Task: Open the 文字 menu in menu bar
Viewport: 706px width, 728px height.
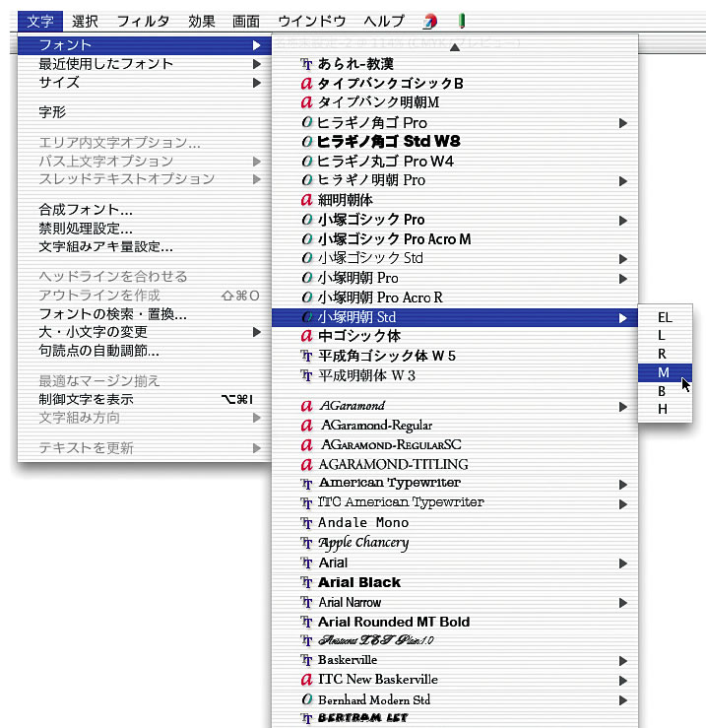Action: (40, 22)
